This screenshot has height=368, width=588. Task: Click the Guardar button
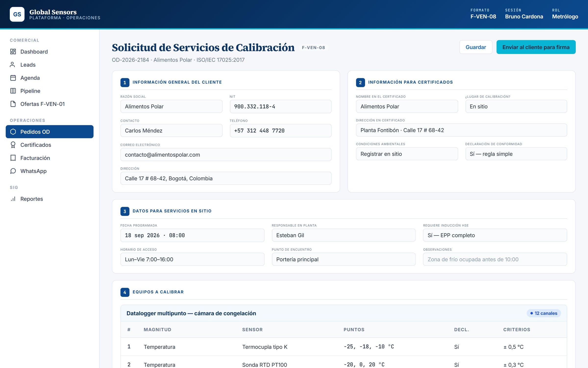coord(476,47)
